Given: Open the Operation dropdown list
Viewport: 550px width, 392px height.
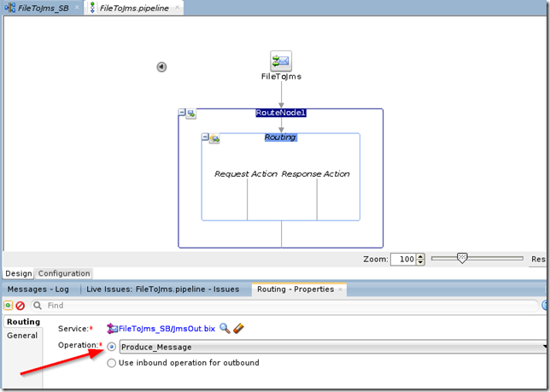Looking at the screenshot, I should point(544,347).
